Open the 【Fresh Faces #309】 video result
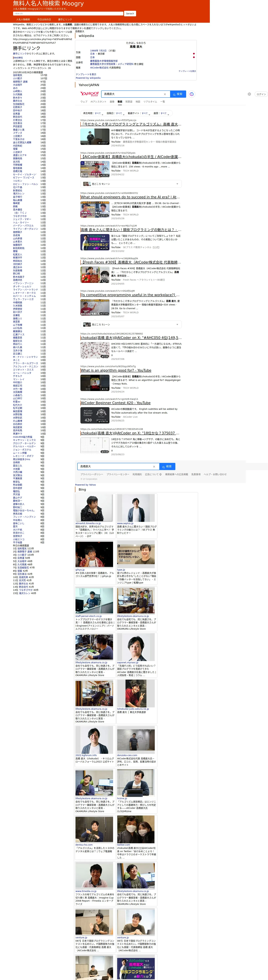 click(131, 262)
